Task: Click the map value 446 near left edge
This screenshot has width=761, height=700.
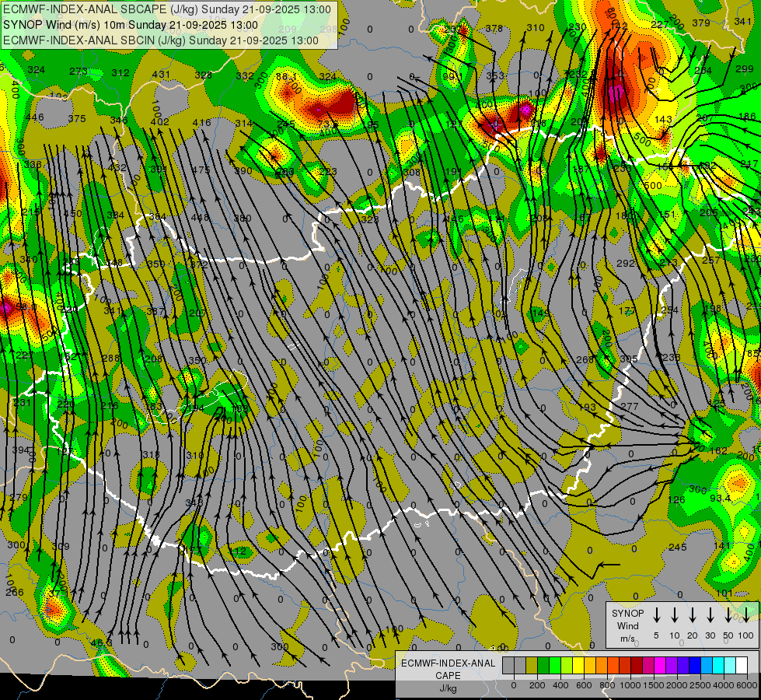Action: pos(35,117)
